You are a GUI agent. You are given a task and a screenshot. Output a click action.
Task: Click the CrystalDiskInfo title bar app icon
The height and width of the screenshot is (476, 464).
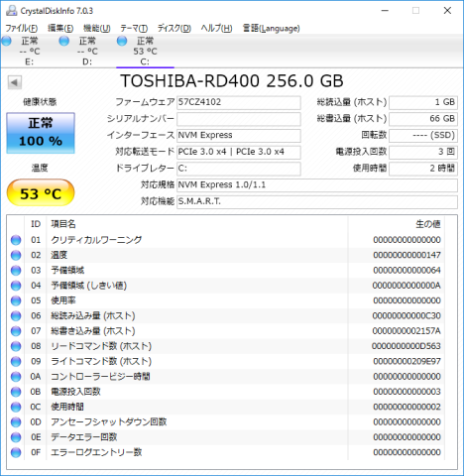tap(12, 11)
